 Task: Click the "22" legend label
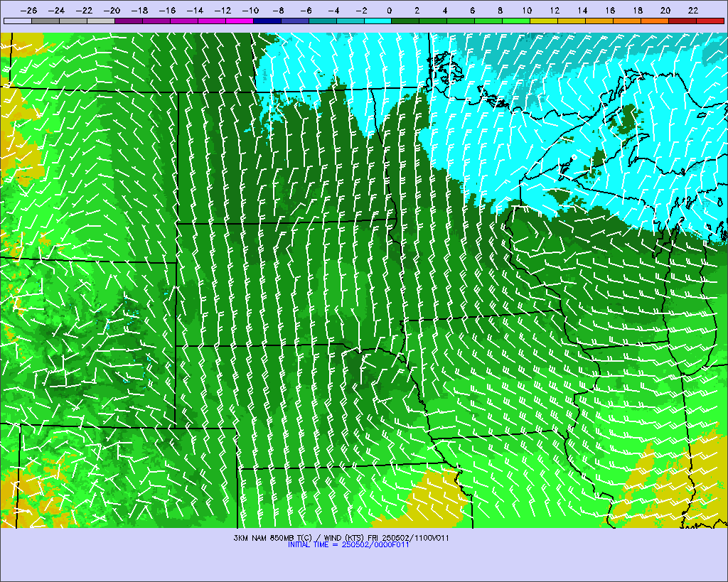[x=693, y=10]
